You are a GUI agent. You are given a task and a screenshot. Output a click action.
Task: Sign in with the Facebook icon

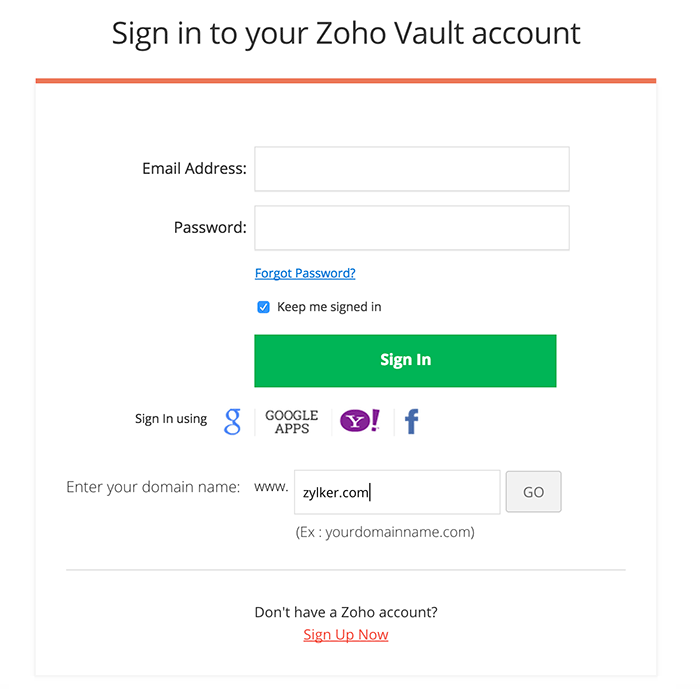pos(411,421)
